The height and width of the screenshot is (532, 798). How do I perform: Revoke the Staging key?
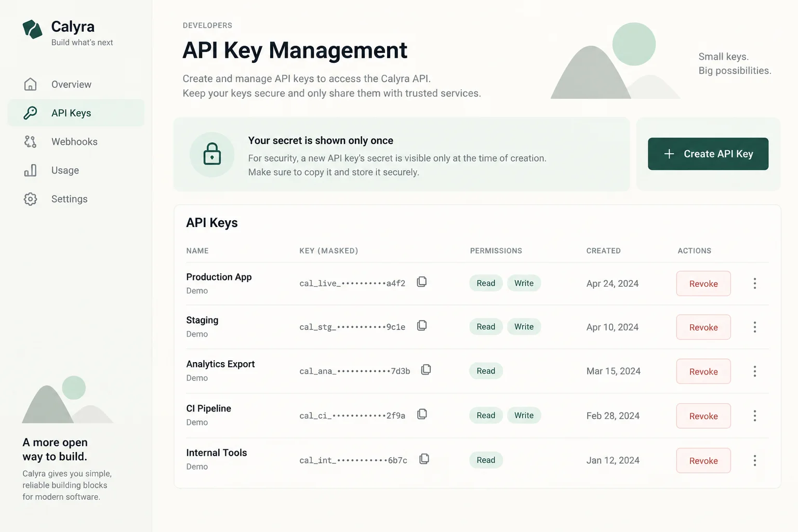coord(703,327)
